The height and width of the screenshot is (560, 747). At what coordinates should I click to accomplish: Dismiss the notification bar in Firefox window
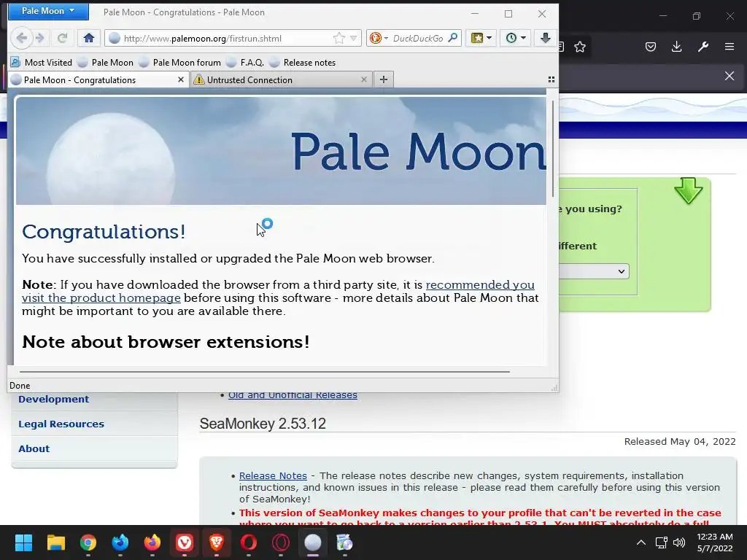(x=729, y=76)
